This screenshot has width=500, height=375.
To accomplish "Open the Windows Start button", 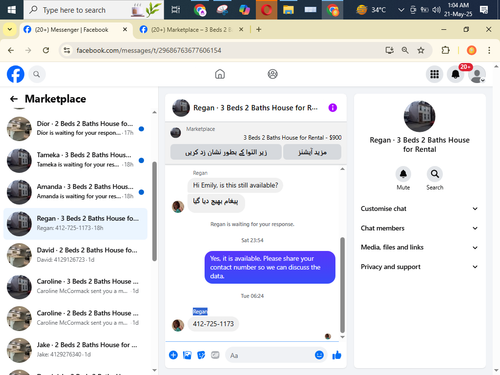I will tap(11, 10).
